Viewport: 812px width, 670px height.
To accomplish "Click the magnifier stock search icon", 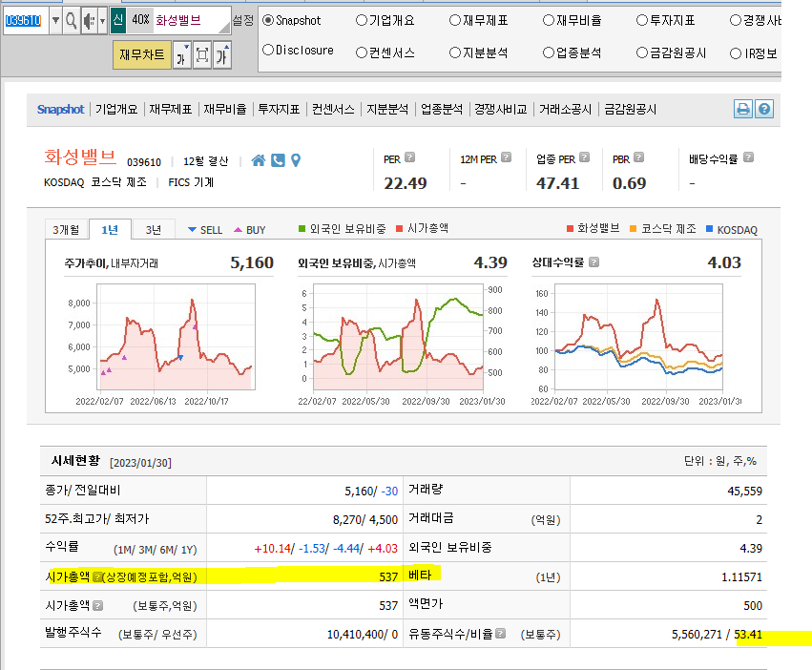I will (x=71, y=21).
